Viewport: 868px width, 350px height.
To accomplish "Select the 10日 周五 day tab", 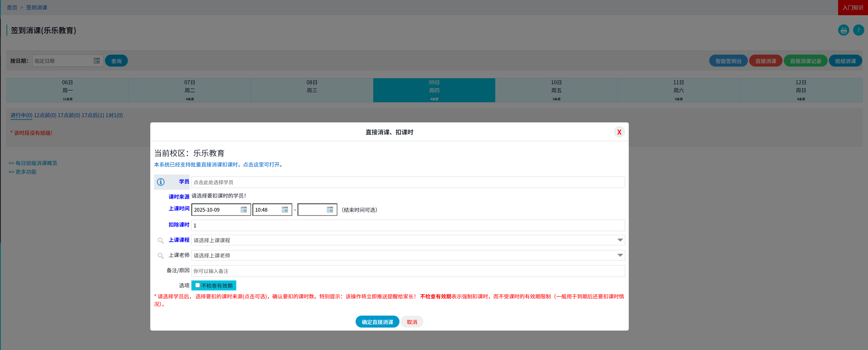I will pyautogui.click(x=556, y=90).
